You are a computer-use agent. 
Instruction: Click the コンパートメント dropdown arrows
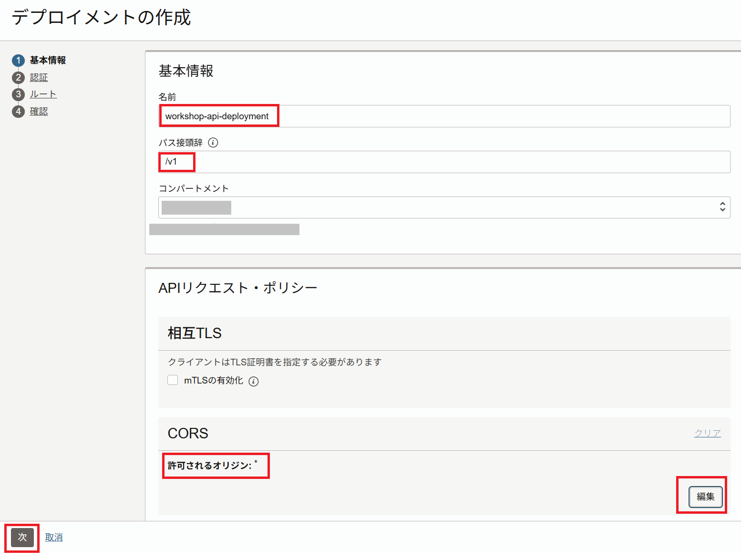[x=722, y=207]
